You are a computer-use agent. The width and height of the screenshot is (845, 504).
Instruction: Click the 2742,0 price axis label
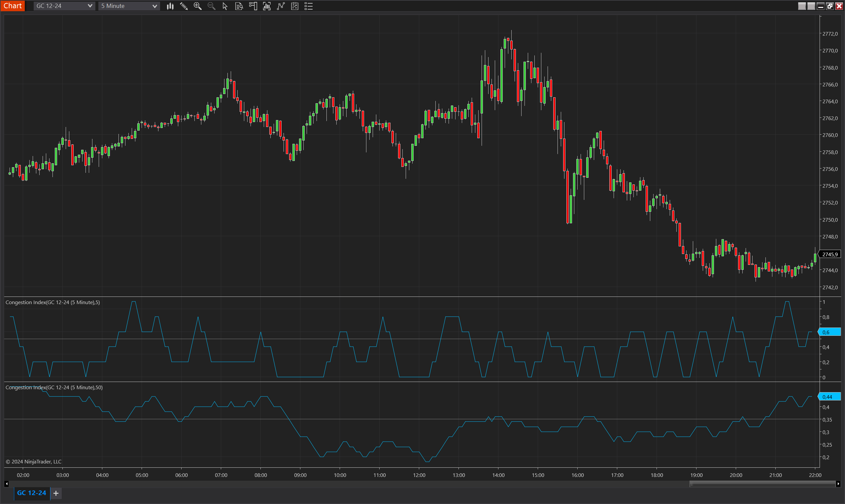[830, 287]
